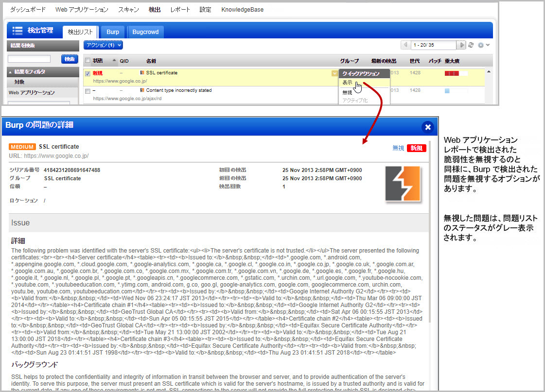Click the refresh icon beside pagination
The image size is (545, 392).
pyautogui.click(x=471, y=45)
